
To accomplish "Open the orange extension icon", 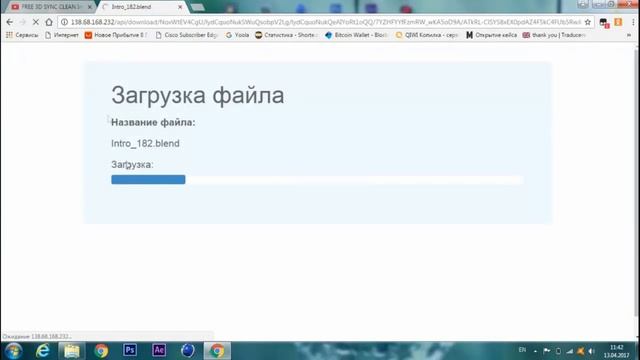I will click(x=618, y=22).
